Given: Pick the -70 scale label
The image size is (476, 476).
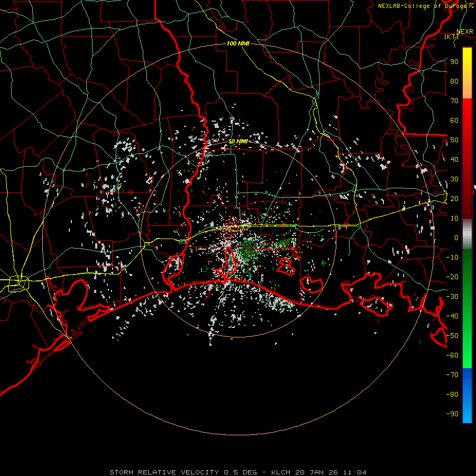Looking at the screenshot, I should (x=452, y=375).
